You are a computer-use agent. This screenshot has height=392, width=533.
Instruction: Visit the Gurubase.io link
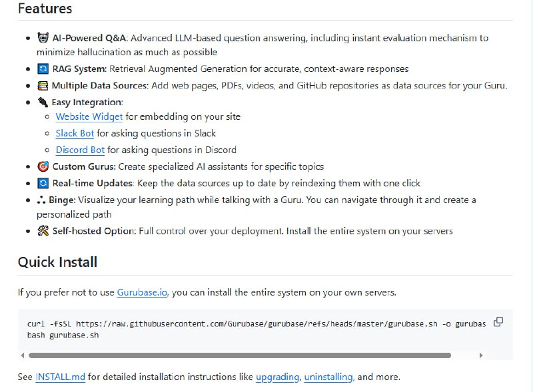coord(142,292)
